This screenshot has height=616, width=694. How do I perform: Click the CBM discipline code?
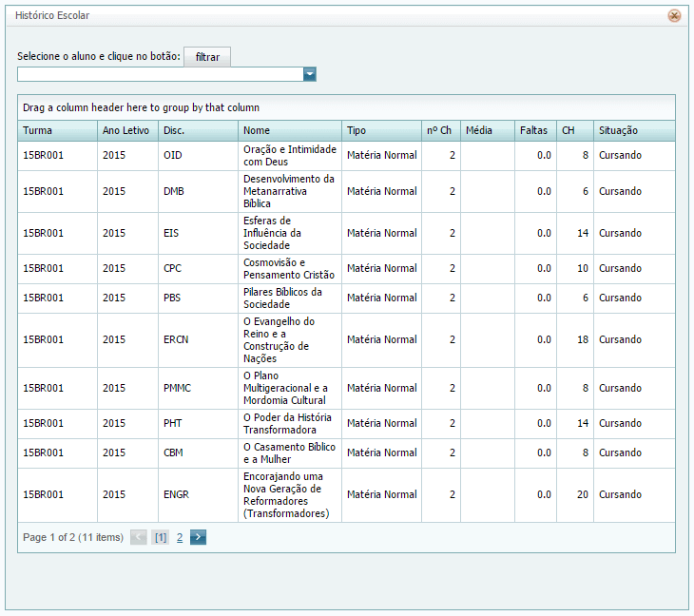pyautogui.click(x=173, y=452)
